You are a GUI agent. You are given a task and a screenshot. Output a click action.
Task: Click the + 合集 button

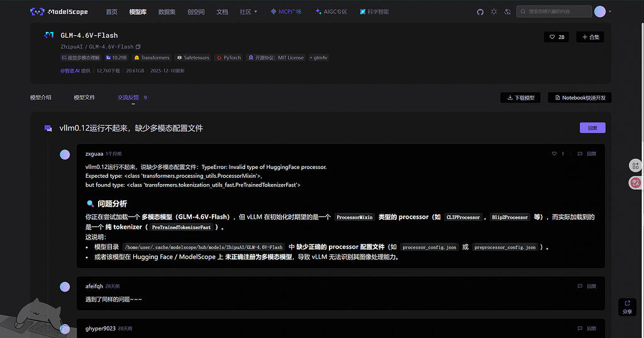coord(590,37)
